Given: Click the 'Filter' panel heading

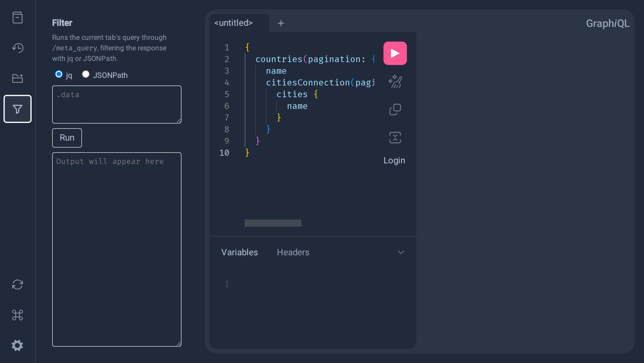Looking at the screenshot, I should [62, 23].
